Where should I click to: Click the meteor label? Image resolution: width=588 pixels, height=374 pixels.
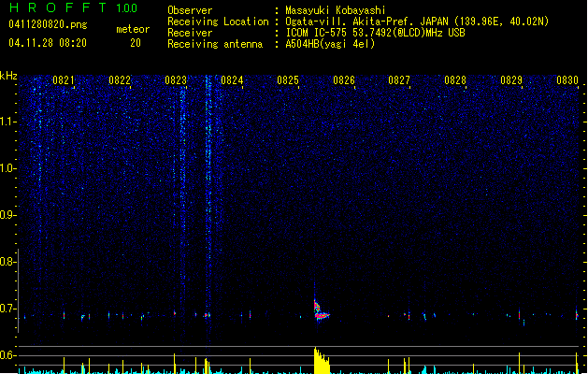(133, 29)
